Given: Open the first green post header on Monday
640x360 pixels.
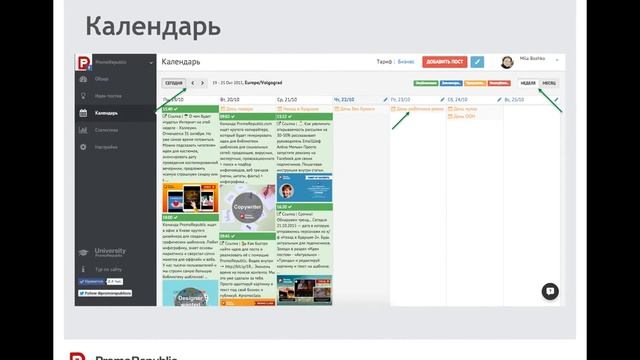Looking at the screenshot, I should pyautogui.click(x=190, y=109).
